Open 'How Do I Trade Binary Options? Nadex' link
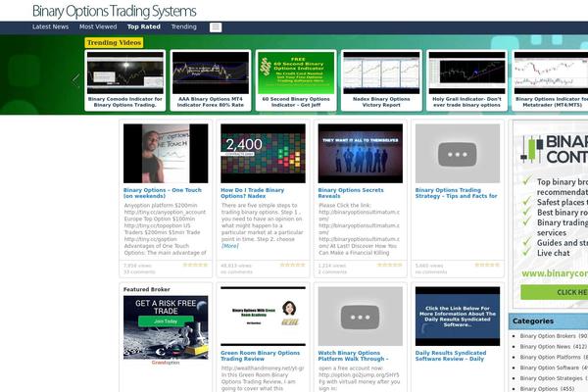This screenshot has width=588, height=392. tap(253, 193)
